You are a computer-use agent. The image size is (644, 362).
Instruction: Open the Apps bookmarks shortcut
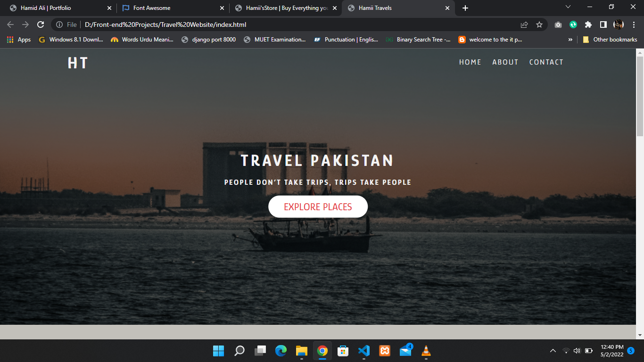point(19,40)
